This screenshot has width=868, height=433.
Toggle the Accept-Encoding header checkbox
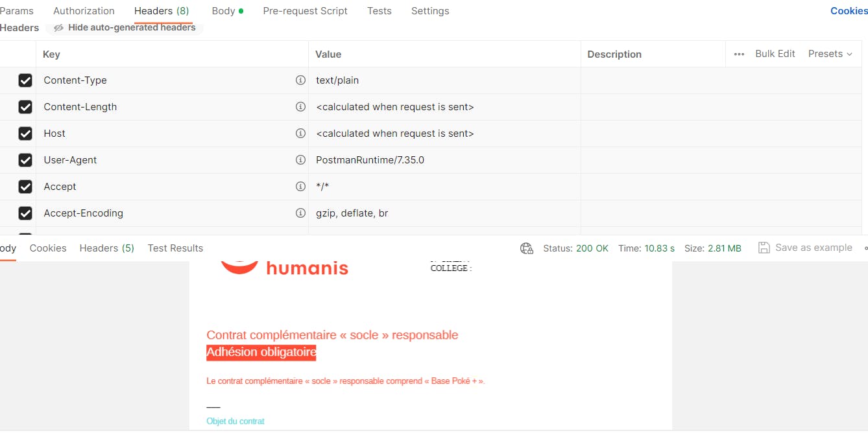[x=25, y=213]
